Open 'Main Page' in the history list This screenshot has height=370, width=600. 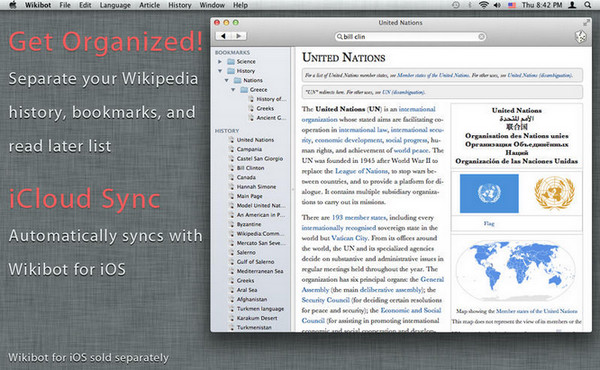click(249, 196)
